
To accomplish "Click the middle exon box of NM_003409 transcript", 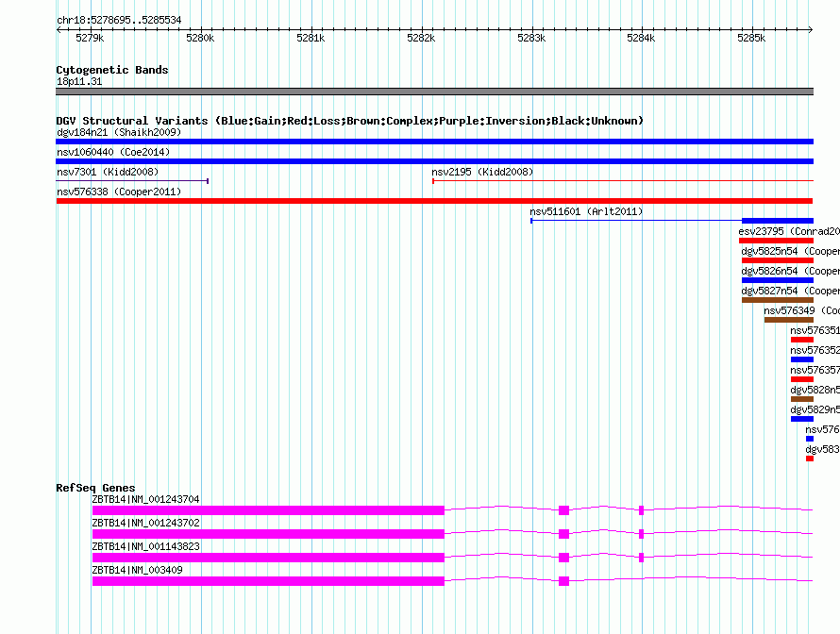I will coord(564,581).
